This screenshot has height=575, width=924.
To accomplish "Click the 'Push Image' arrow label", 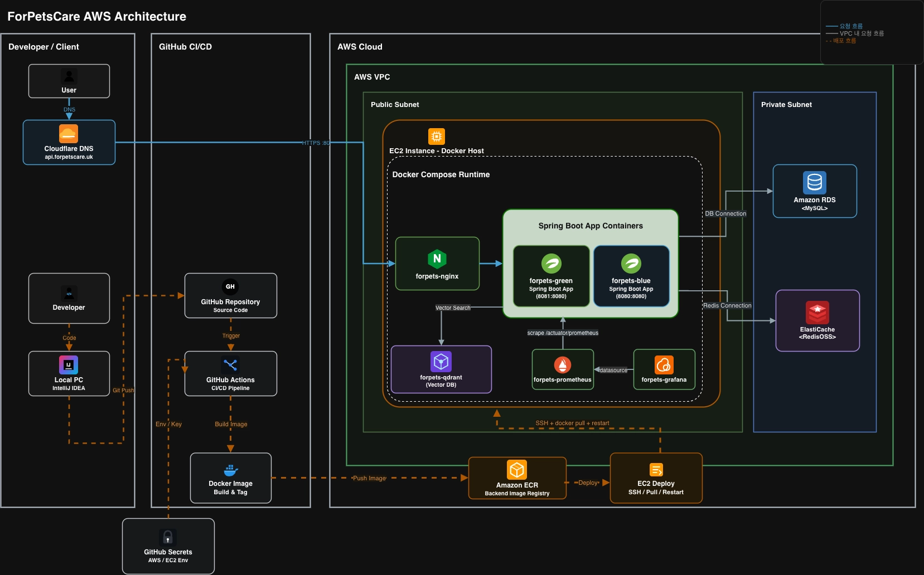I will (369, 478).
